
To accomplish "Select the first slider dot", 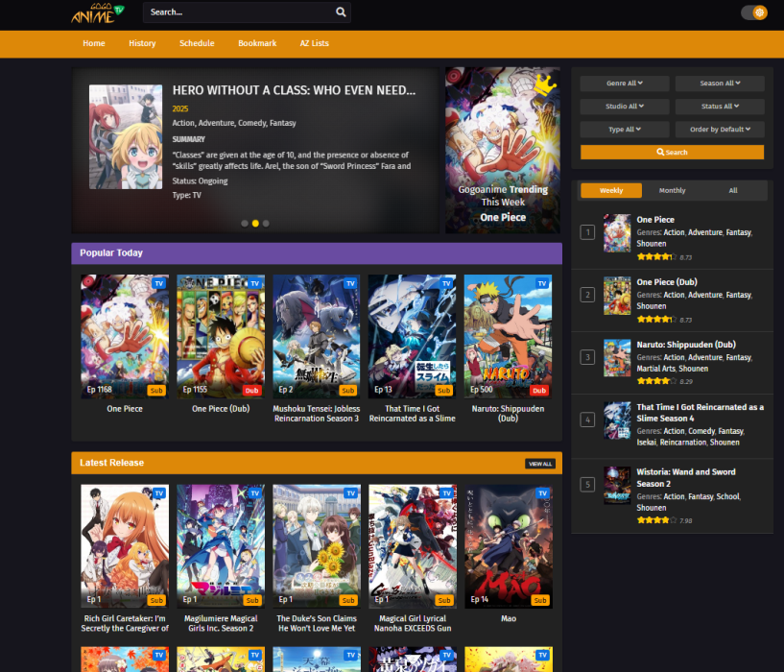I will (245, 224).
